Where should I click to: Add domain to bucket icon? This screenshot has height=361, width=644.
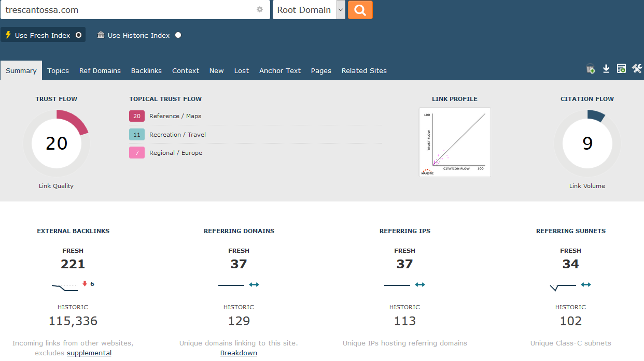tap(591, 69)
